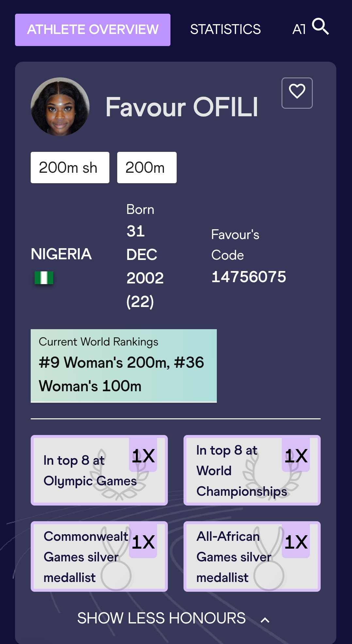Click the Nigeria flag icon
Screen dimensions: 352x644
(44, 278)
